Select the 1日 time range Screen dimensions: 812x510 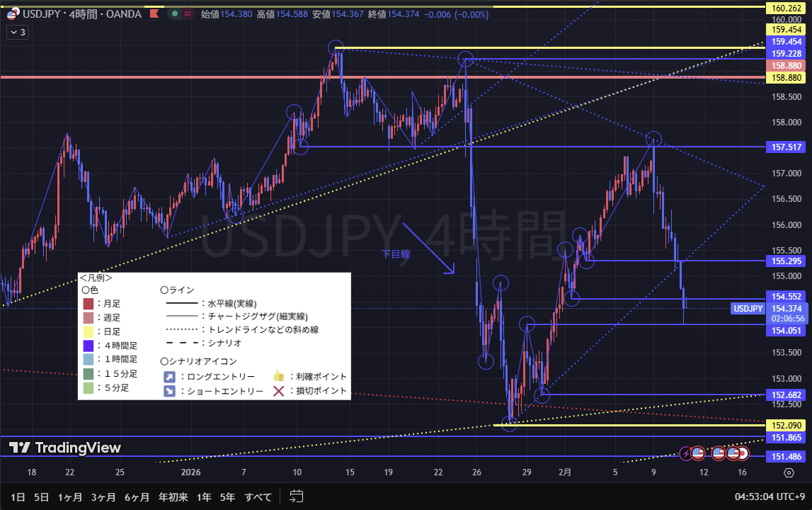[x=18, y=497]
